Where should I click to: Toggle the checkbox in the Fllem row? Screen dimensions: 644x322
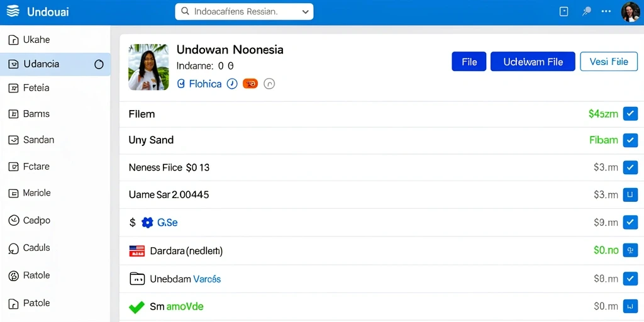coord(630,114)
